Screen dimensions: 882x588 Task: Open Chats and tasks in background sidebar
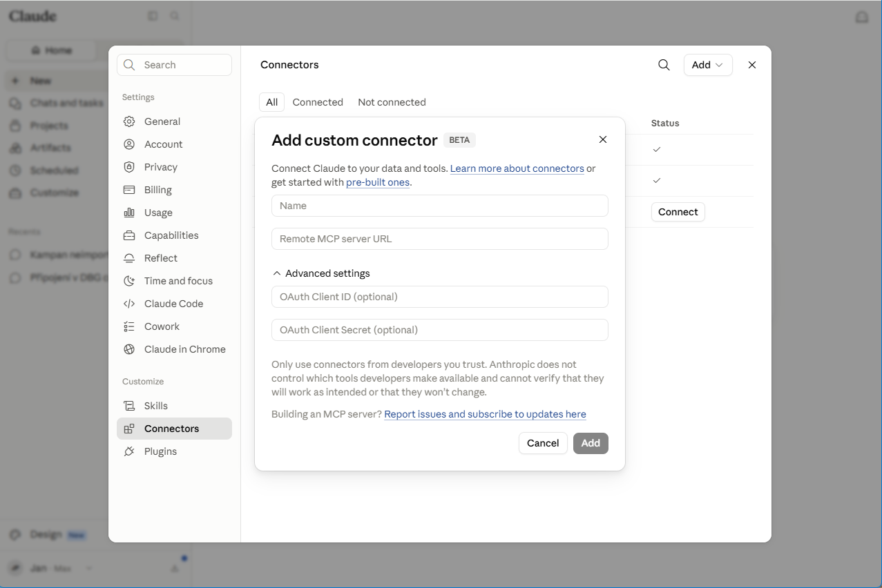click(57, 103)
